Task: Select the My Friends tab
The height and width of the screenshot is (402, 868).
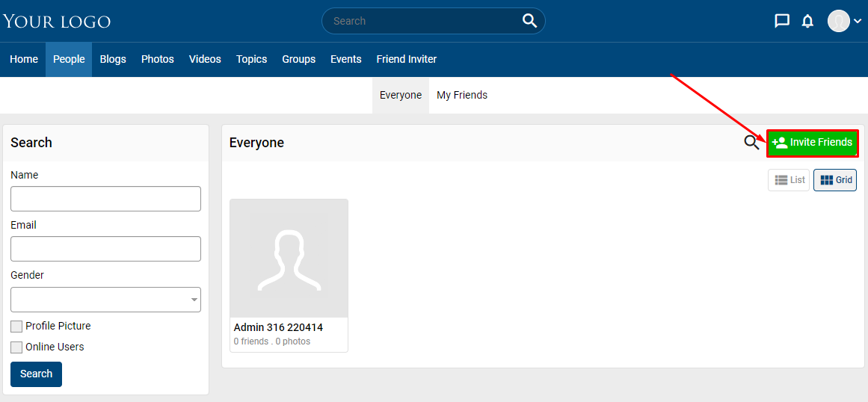Action: pos(462,95)
